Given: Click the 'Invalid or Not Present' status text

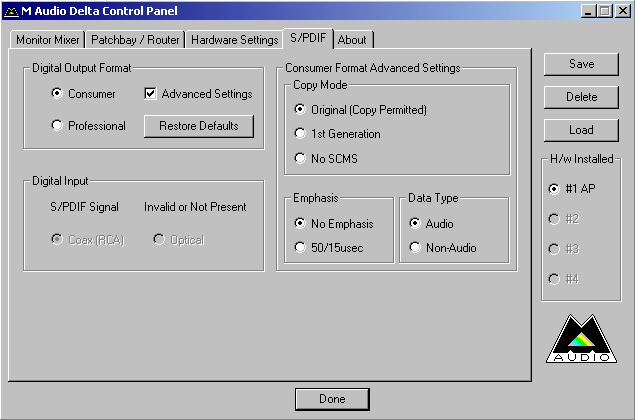Looking at the screenshot, I should pos(195,207).
